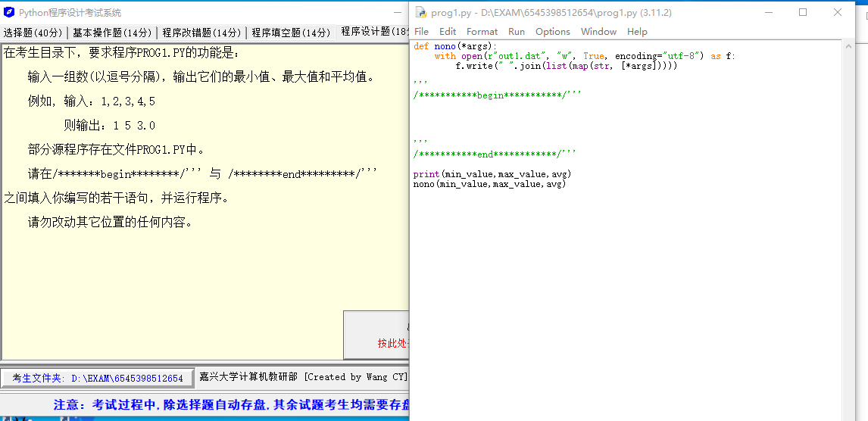Click the 'def nono(*args):' code line

(455, 46)
